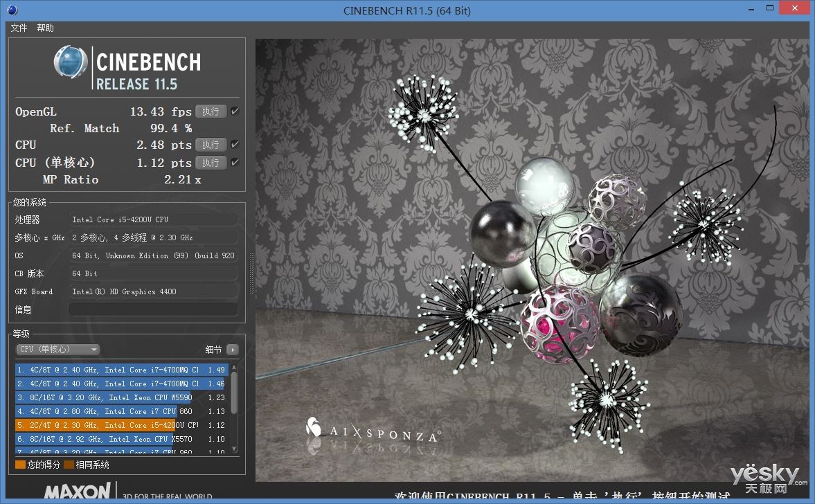The image size is (815, 504).
Task: Open the 帮助 menu
Action: point(45,28)
